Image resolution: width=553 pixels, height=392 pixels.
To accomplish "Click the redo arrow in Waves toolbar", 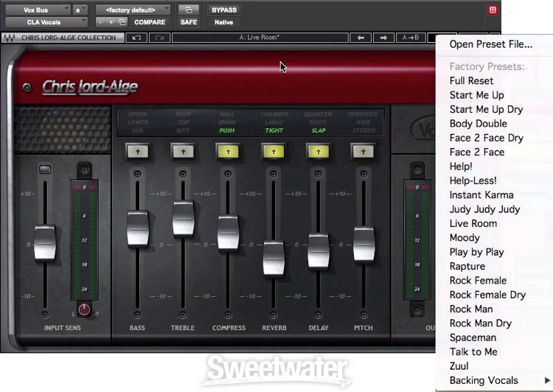I will click(159, 38).
